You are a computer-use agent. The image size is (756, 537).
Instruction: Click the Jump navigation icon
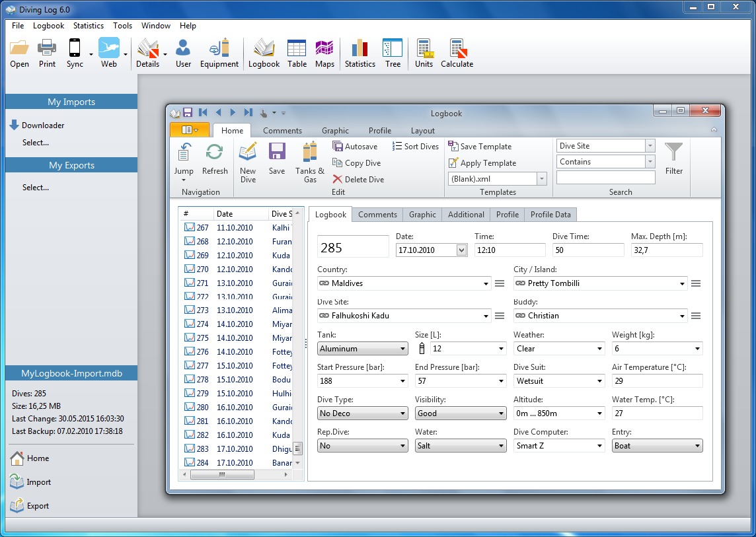(x=183, y=152)
